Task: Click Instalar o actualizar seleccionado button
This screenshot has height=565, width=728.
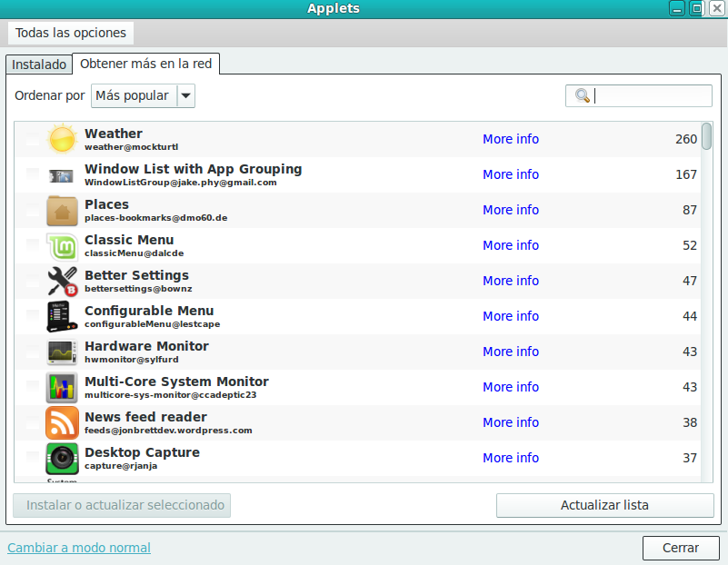Action: click(x=122, y=505)
